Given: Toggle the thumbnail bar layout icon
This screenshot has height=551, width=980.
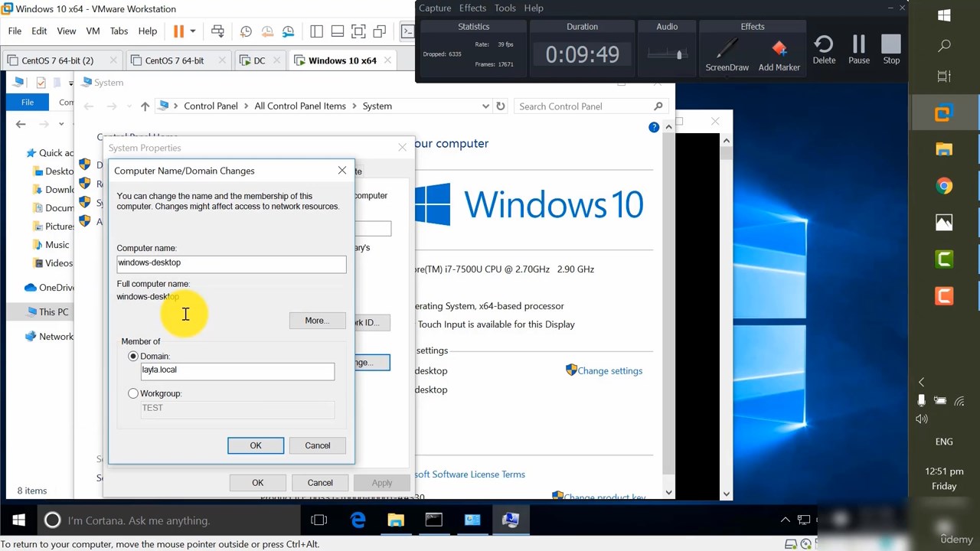Looking at the screenshot, I should (338, 31).
